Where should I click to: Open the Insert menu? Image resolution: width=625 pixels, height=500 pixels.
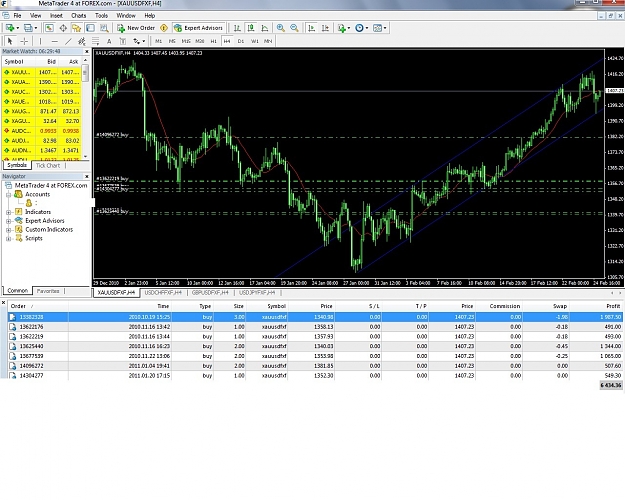56,16
